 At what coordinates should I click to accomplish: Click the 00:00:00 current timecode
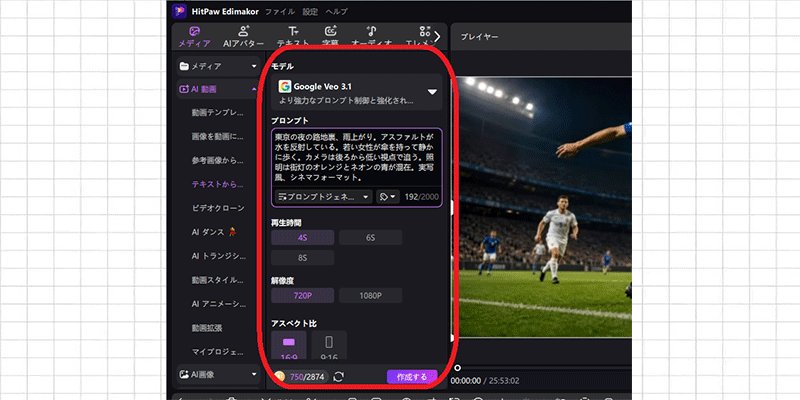tap(465, 381)
